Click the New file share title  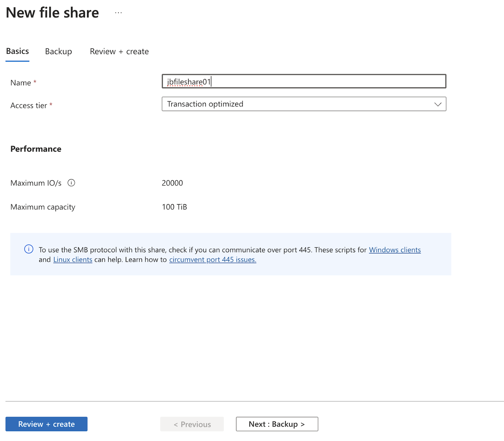click(52, 13)
